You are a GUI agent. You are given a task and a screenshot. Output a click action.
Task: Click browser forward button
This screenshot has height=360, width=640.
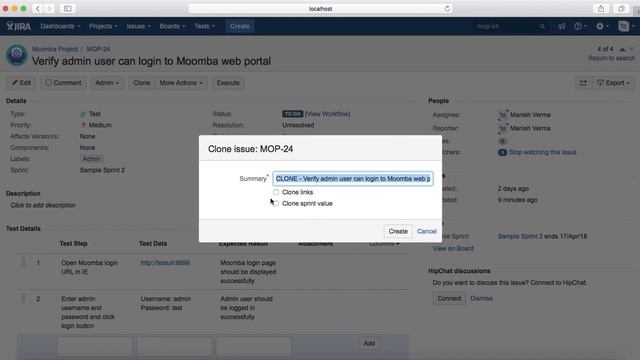pos(49,9)
